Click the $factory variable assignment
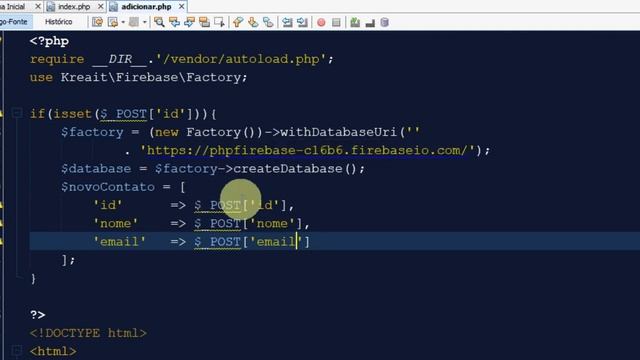This screenshot has height=360, width=640. point(92,132)
